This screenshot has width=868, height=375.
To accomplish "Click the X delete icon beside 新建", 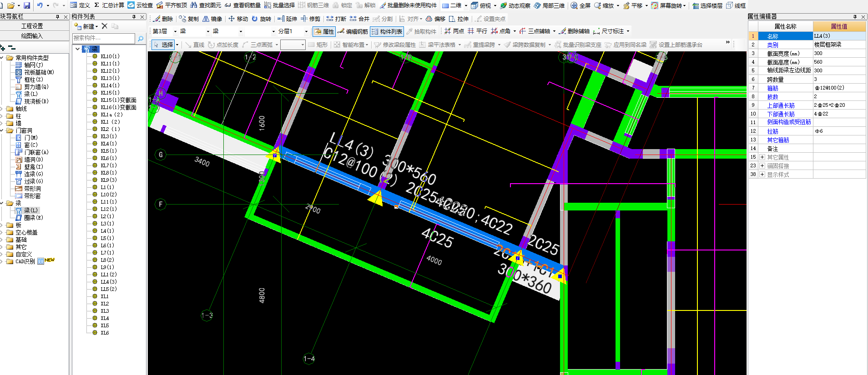I will point(105,26).
